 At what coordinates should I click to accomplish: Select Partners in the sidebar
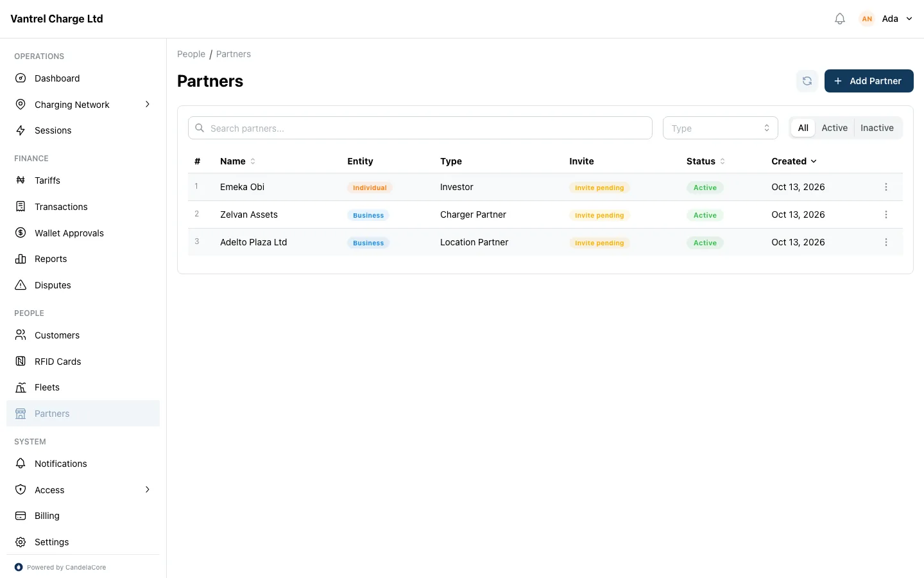click(x=83, y=414)
